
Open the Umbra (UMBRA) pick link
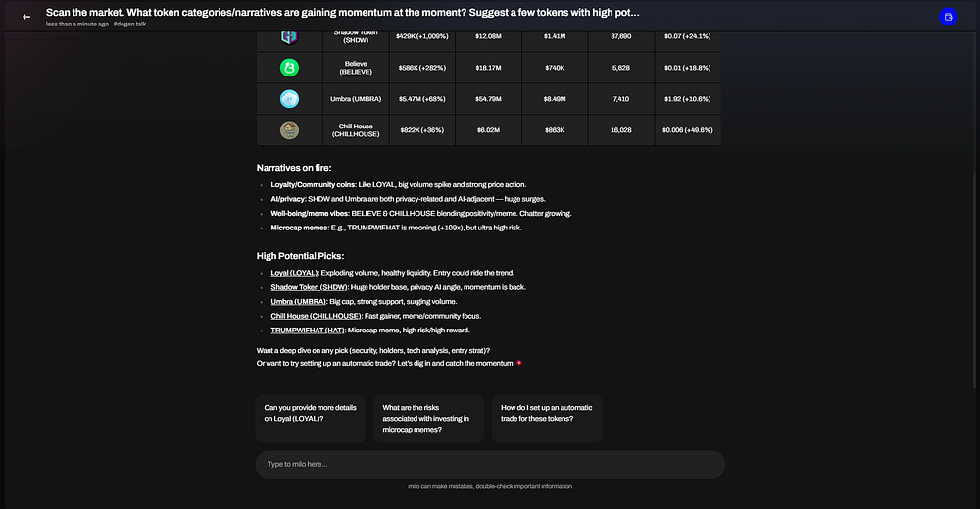pos(300,301)
